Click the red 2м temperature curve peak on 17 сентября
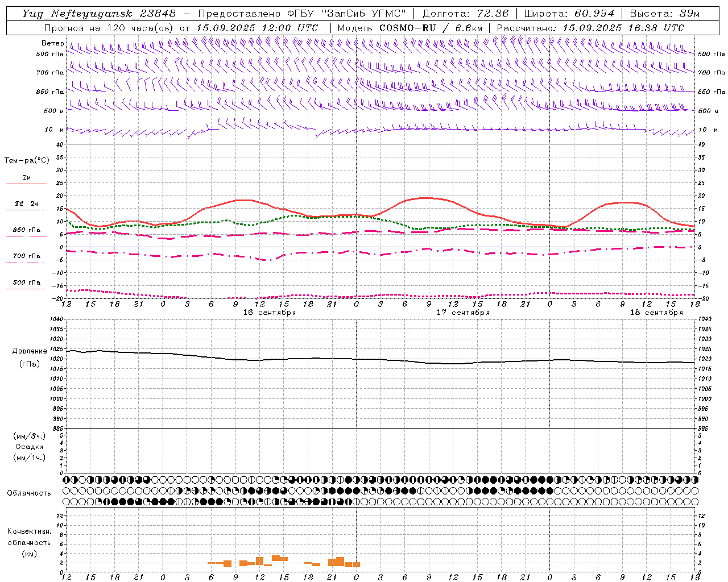The image size is (728, 582). pos(427,198)
